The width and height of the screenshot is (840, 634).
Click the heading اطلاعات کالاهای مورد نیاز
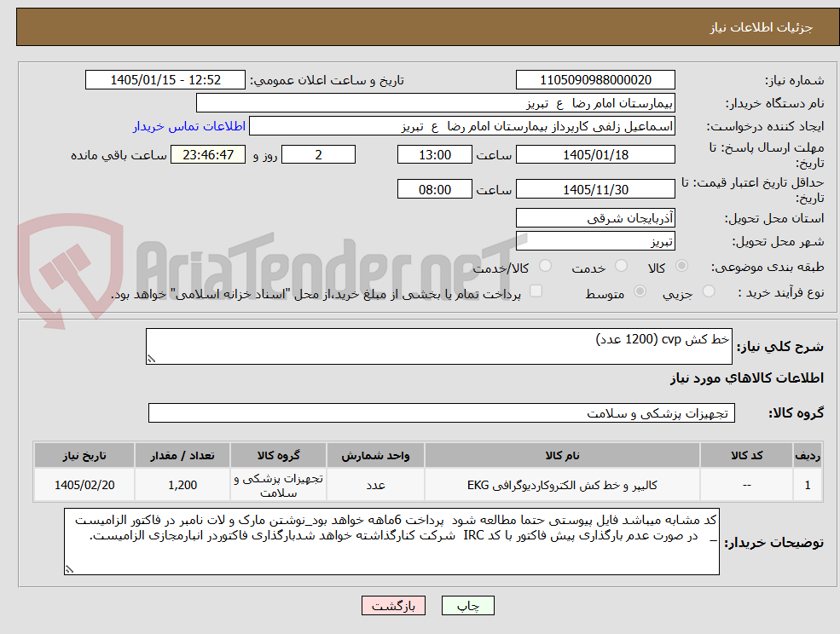(747, 378)
